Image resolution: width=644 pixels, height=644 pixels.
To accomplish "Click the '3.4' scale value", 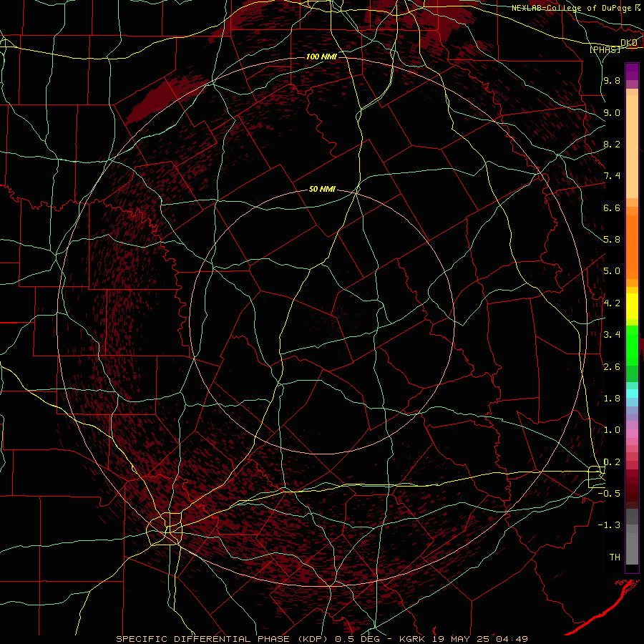I will tap(612, 335).
